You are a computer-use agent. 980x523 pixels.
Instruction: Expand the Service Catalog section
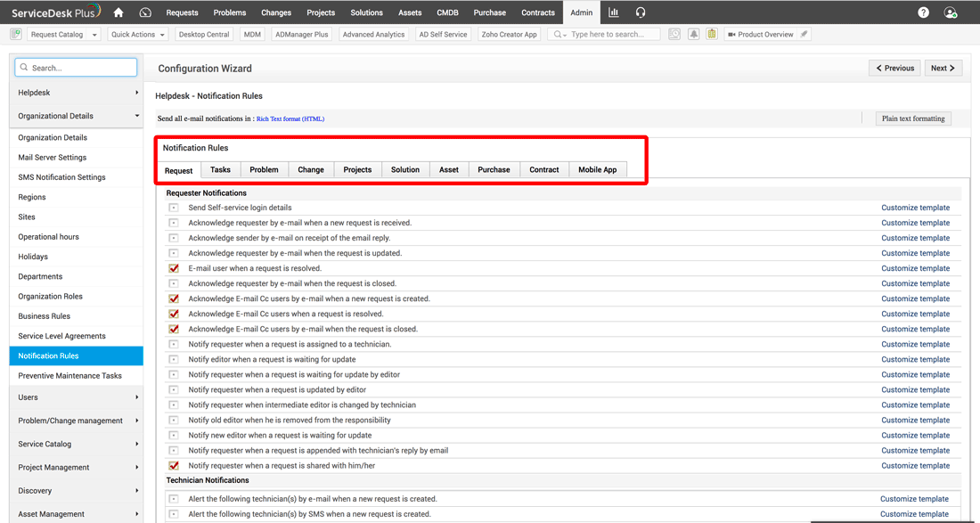coord(77,445)
